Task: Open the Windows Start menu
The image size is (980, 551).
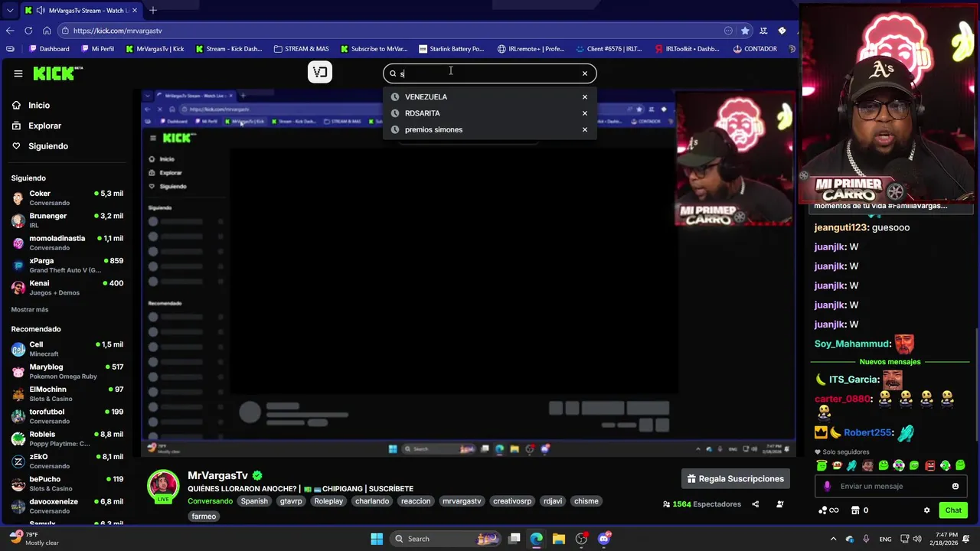Action: 377,539
